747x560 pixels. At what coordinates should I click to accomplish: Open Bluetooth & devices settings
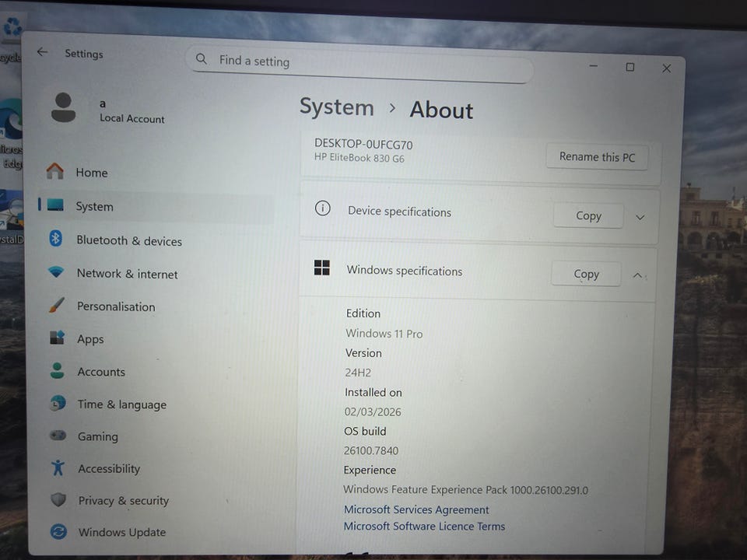(x=157, y=240)
